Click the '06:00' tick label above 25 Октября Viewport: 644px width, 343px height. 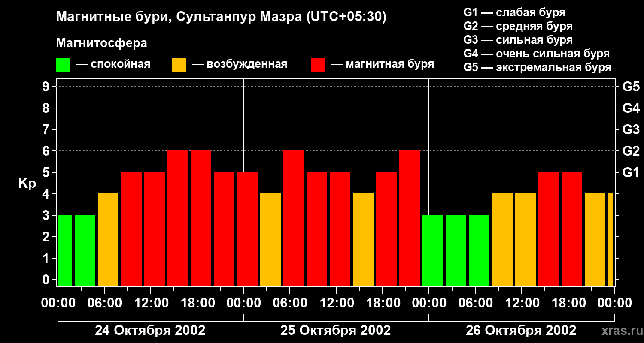click(x=290, y=303)
